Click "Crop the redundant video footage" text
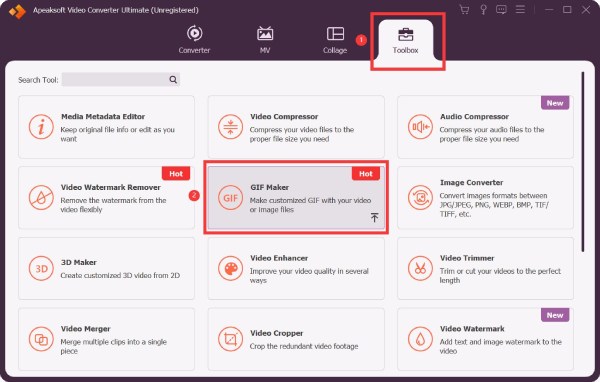 tap(304, 346)
